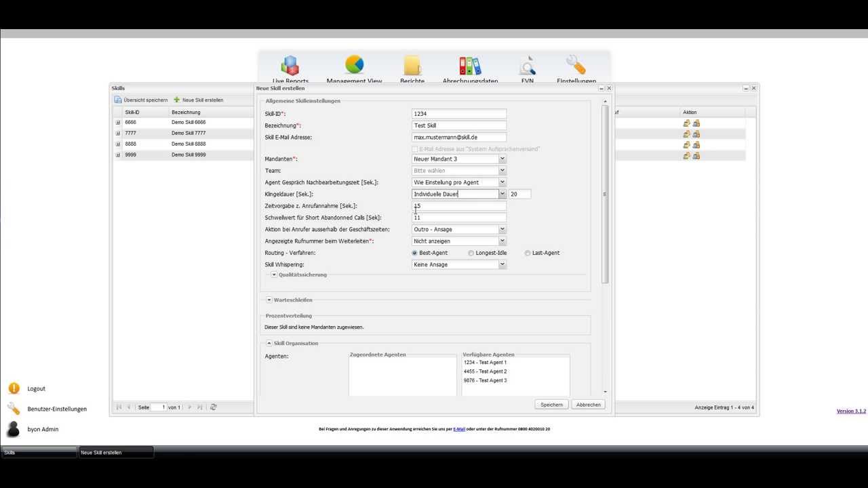The width and height of the screenshot is (868, 488).
Task: Open Skill Whispering dropdown
Action: click(502, 264)
